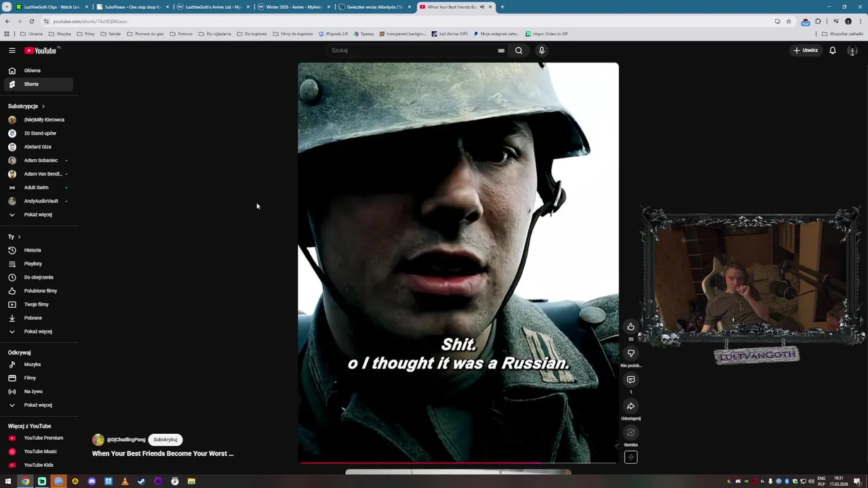Open VLC from the taskbar
868x488 pixels.
click(125, 481)
